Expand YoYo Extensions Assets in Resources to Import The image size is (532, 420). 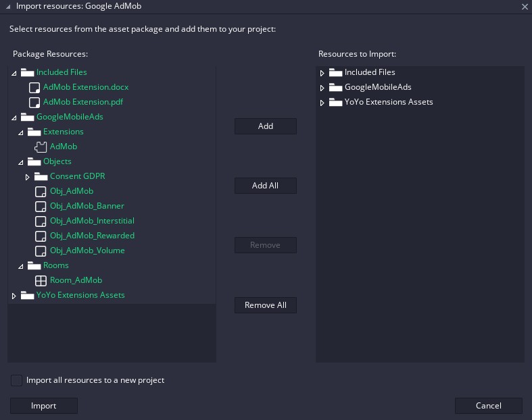(x=322, y=103)
